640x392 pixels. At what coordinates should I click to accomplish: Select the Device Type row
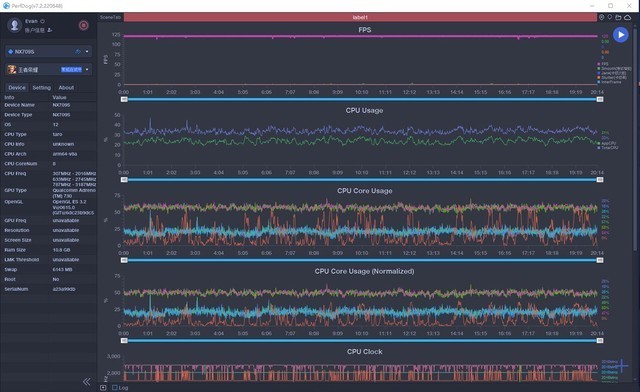pos(49,115)
